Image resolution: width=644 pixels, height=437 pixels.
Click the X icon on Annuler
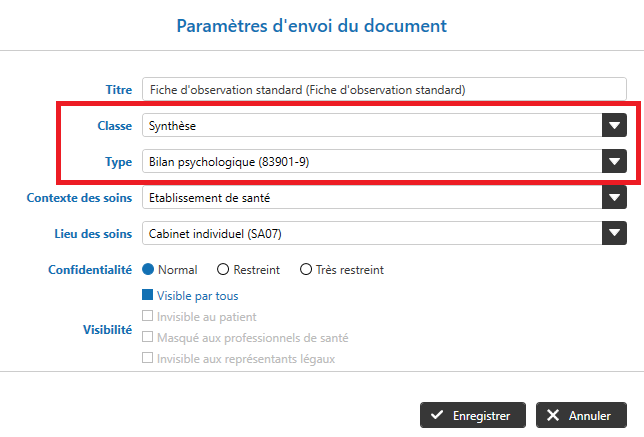tap(552, 415)
